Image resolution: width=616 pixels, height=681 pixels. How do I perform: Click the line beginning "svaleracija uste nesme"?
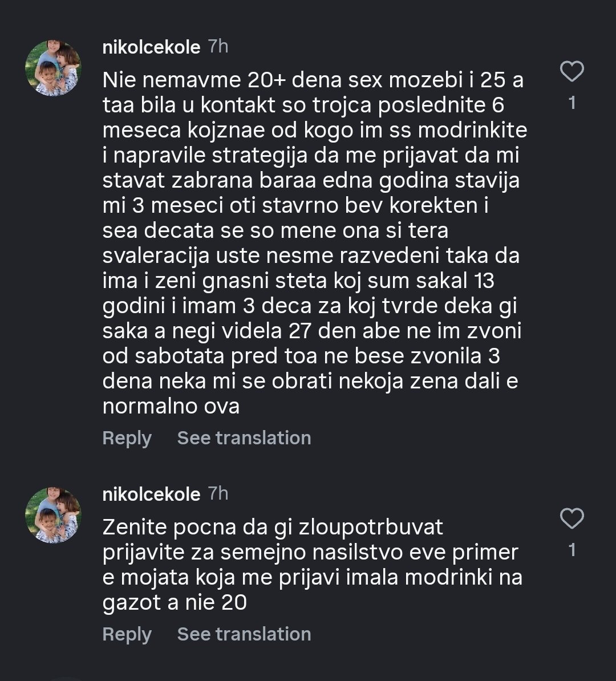311,256
